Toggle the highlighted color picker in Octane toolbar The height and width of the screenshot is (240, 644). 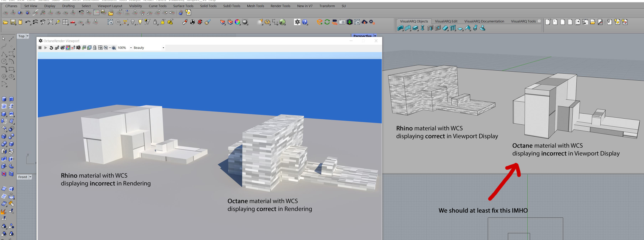click(68, 48)
